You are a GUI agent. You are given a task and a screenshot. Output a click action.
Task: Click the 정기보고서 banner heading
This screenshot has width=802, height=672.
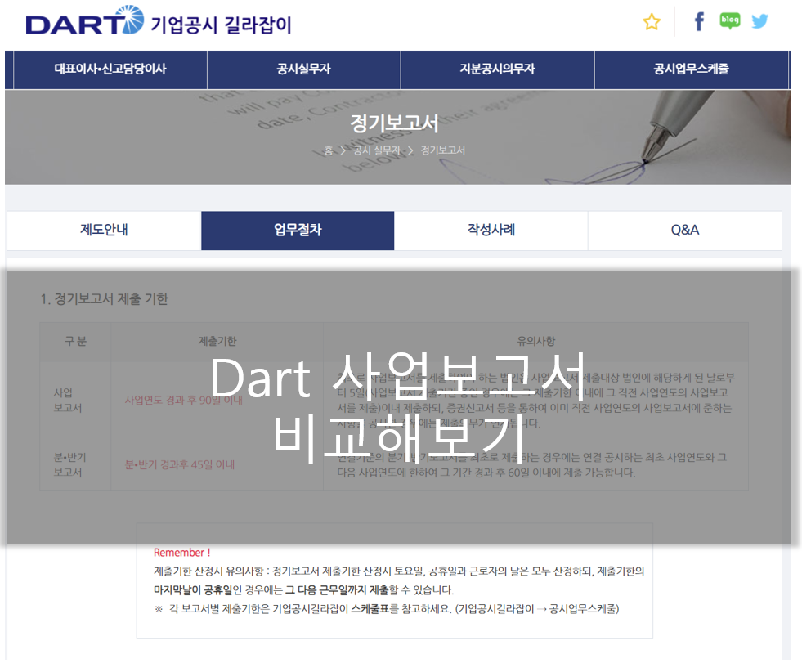(x=394, y=123)
